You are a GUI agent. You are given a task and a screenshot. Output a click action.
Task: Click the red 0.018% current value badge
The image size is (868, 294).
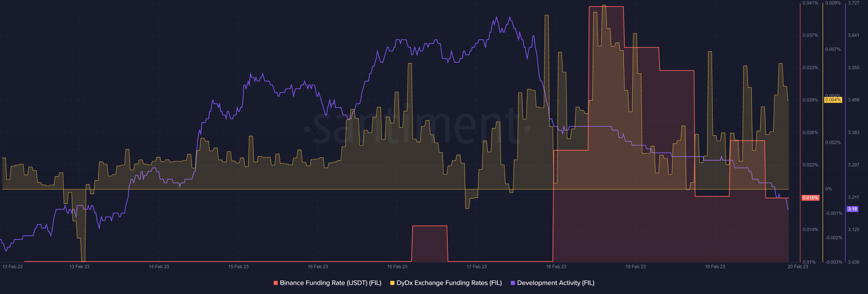pos(810,198)
